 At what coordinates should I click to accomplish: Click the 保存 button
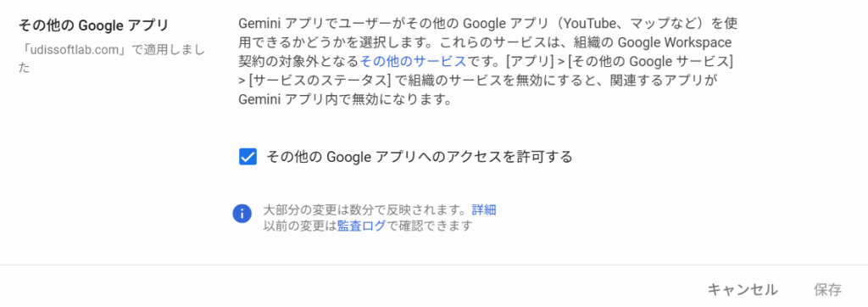[x=827, y=289]
